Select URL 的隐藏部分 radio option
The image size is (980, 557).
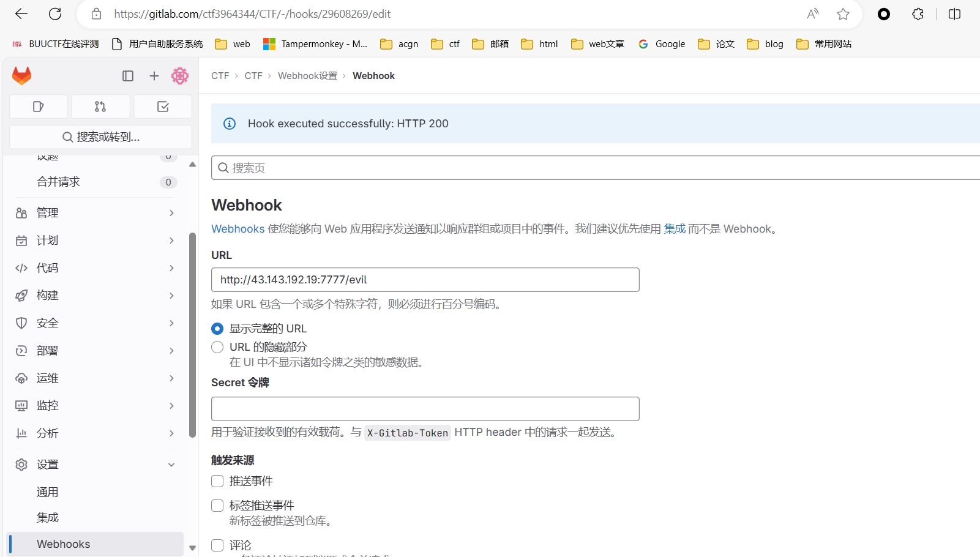217,347
